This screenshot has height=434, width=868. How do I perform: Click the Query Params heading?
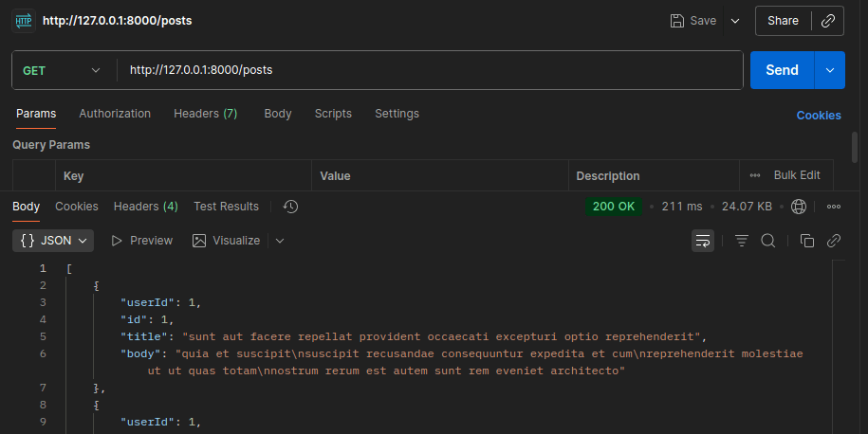point(51,145)
